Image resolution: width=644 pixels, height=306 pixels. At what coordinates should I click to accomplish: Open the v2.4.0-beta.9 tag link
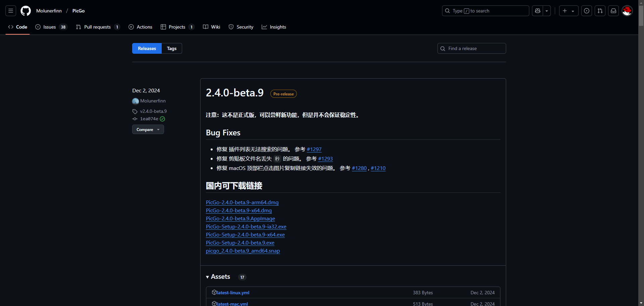pos(153,111)
